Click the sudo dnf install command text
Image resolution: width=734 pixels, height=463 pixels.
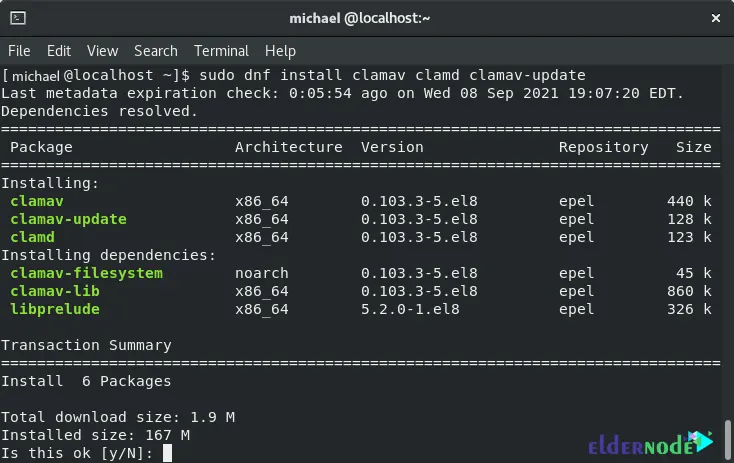[x=392, y=75]
